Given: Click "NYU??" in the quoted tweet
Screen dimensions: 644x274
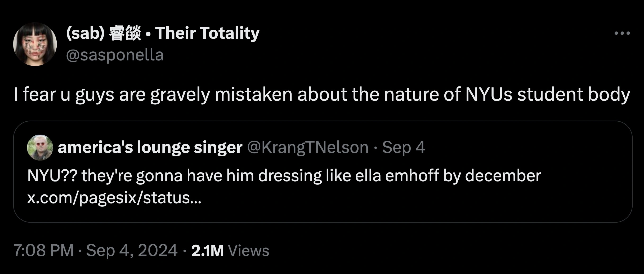Looking at the screenshot, I should [52, 176].
